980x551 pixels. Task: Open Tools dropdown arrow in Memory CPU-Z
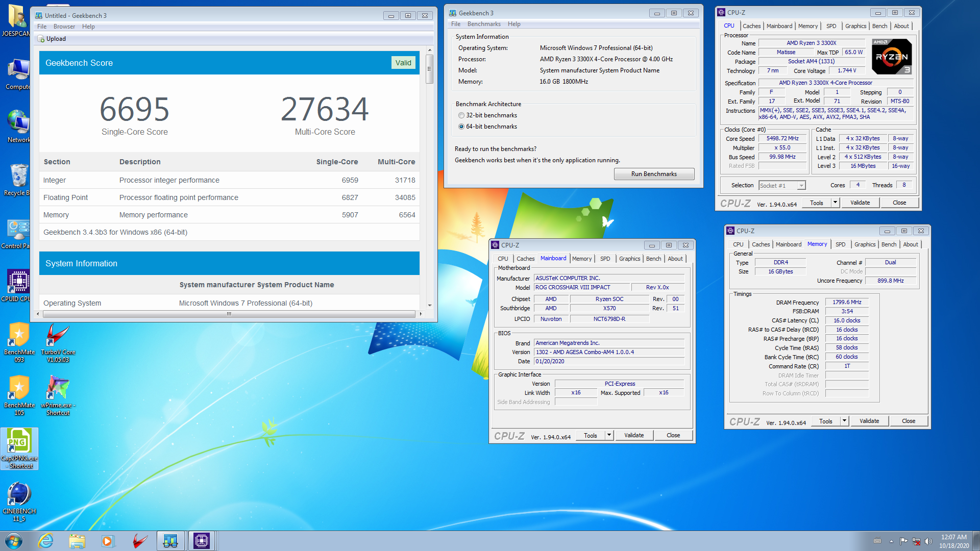(x=844, y=421)
